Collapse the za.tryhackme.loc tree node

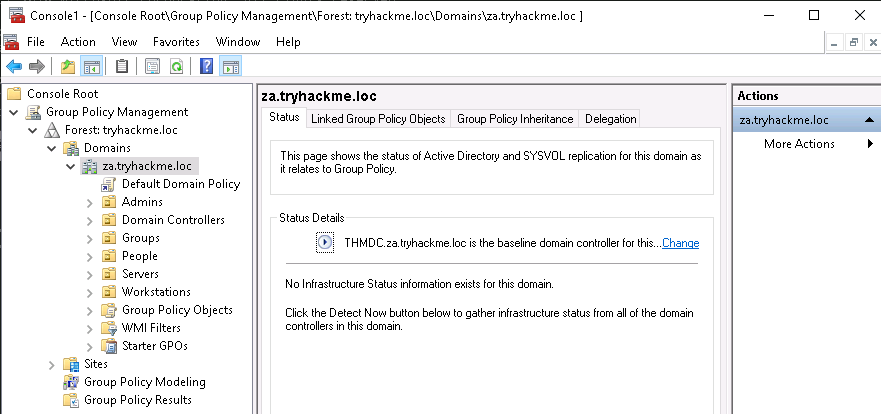(x=70, y=166)
